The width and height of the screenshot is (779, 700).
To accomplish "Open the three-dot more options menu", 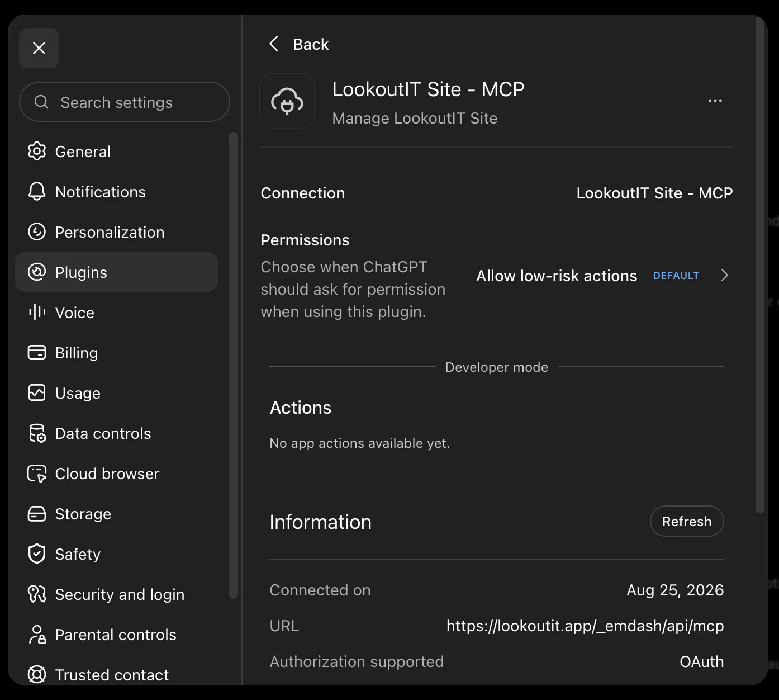I will [x=715, y=101].
